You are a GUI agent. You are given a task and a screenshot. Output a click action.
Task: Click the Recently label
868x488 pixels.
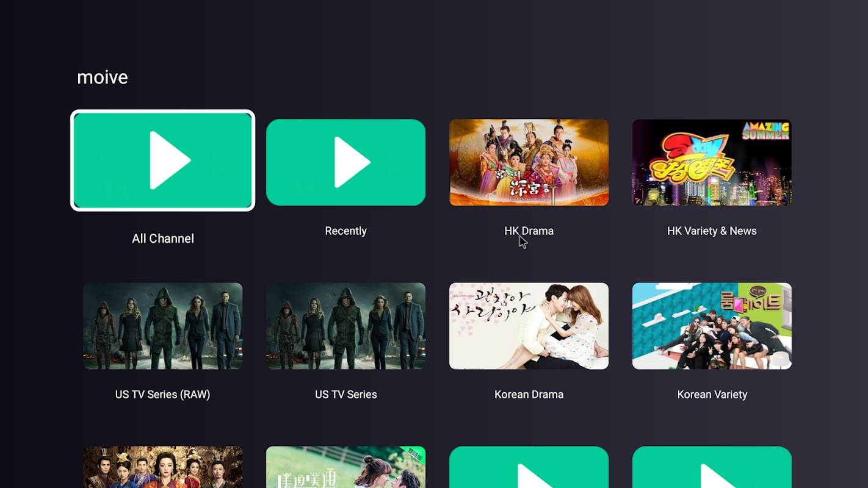click(345, 231)
